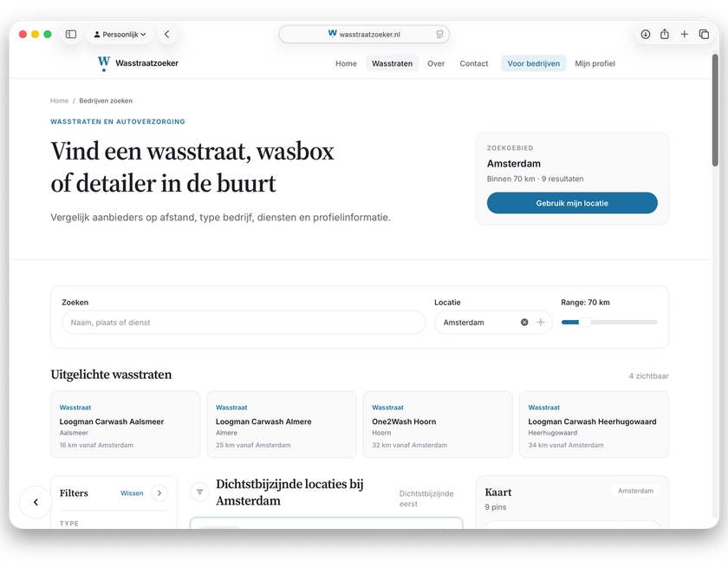Focus the Naam, plaats of dienst search field
The height and width of the screenshot is (568, 728).
click(x=244, y=323)
